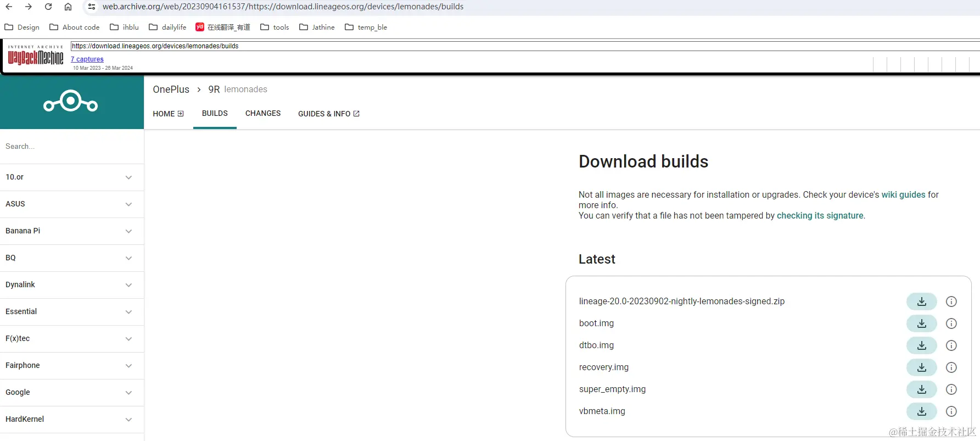
Task: Open the checking its signature link
Action: [x=820, y=216]
